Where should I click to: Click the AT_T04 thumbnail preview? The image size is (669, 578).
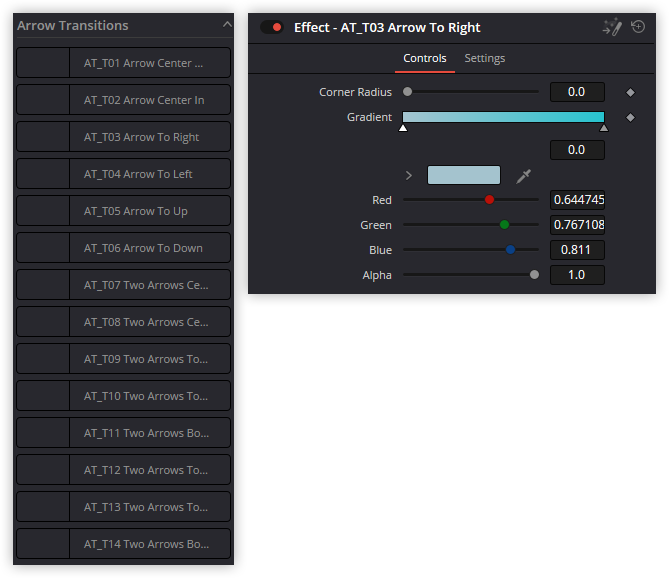(x=43, y=174)
